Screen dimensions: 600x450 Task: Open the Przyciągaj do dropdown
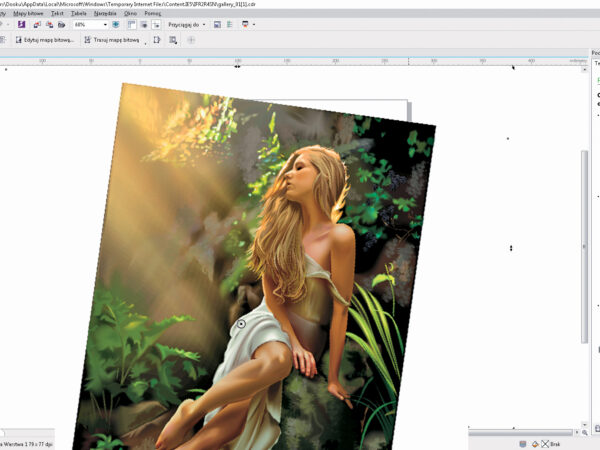[187, 24]
